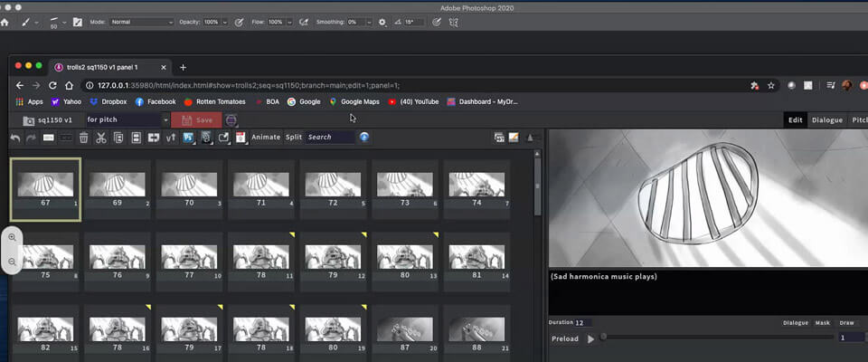Open the Photoshop Flow dropdown arrow

pos(289,23)
